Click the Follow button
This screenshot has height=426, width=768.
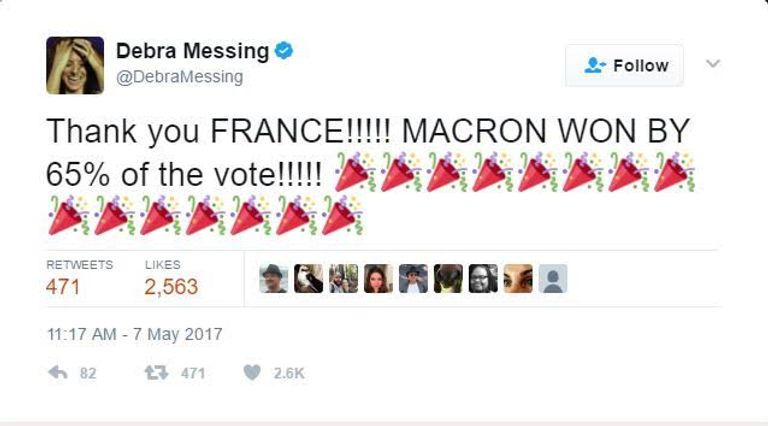click(624, 66)
